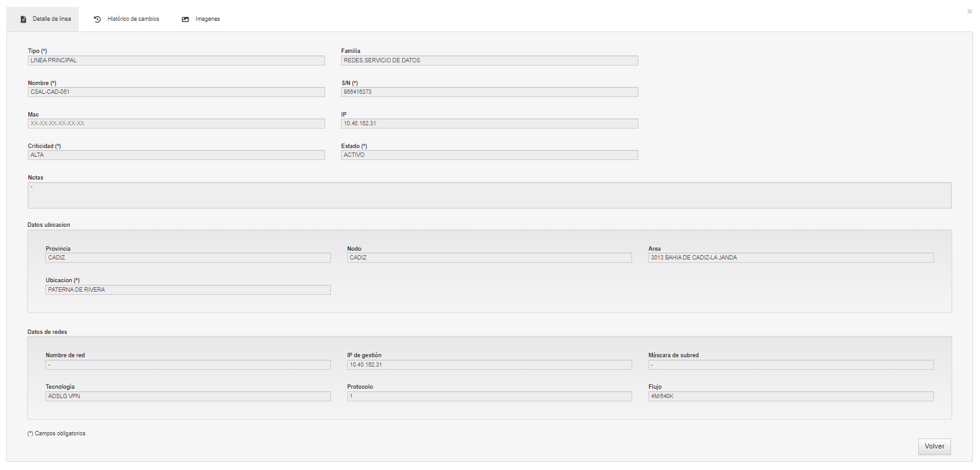980x470 pixels.
Task: Select the Tipo field LINEA PRINCIPAL
Action: coord(176,60)
